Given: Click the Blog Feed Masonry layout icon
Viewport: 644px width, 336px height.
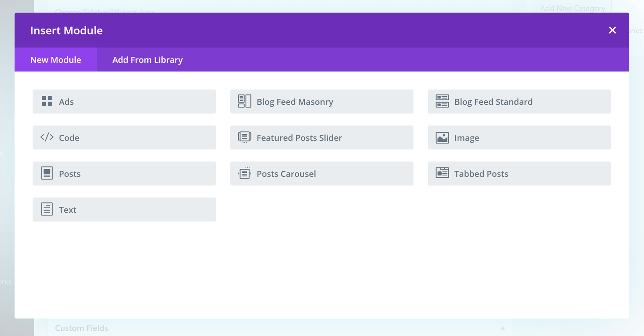Looking at the screenshot, I should point(244,101).
